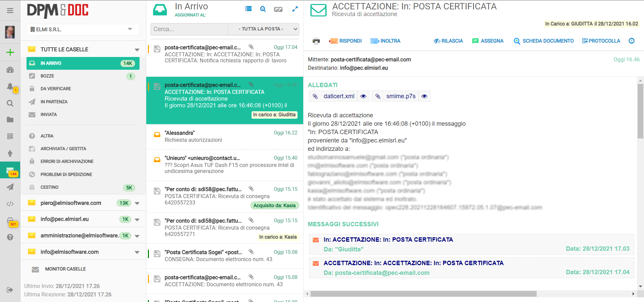Open ELMI S.R.L. company dropdown
The height and width of the screenshot is (302, 644).
[83, 29]
